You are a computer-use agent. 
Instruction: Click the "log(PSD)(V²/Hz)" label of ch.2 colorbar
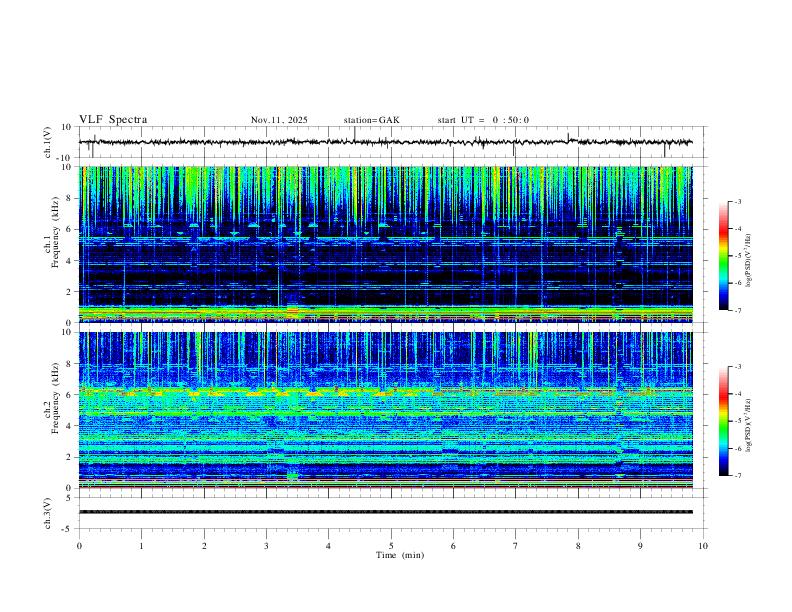pyautogui.click(x=749, y=425)
